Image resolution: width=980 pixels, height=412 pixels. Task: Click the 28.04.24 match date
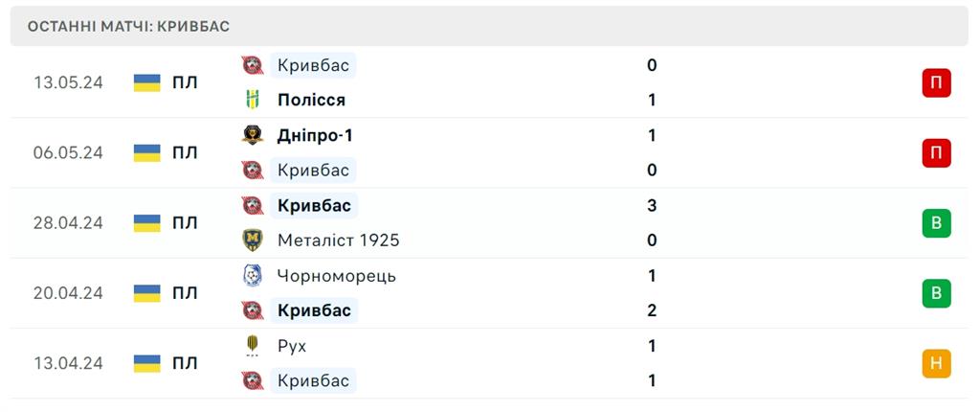tap(67, 223)
